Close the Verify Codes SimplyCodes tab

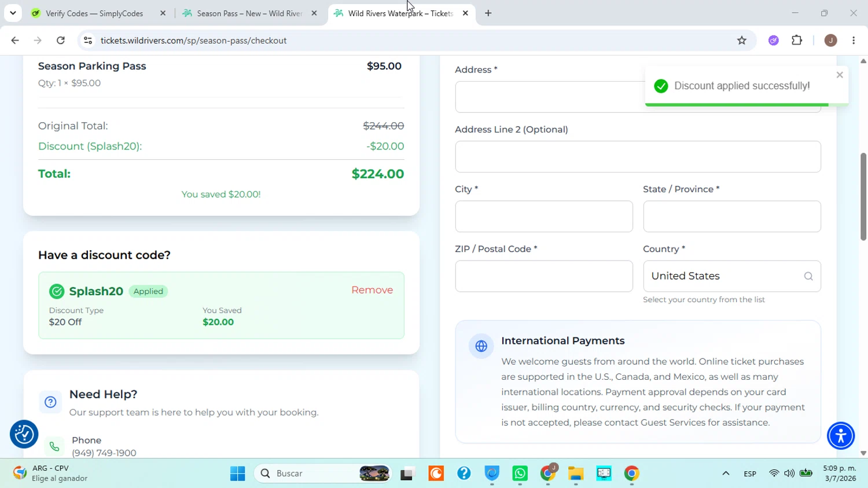pyautogui.click(x=163, y=13)
